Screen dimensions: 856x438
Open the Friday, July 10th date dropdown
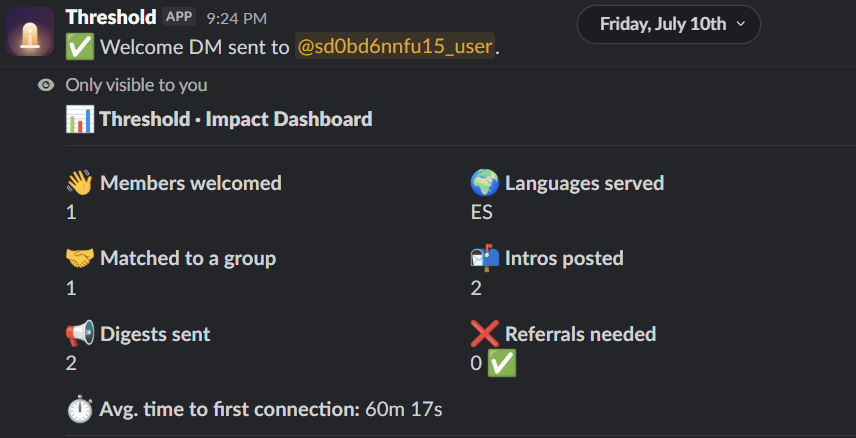[669, 25]
